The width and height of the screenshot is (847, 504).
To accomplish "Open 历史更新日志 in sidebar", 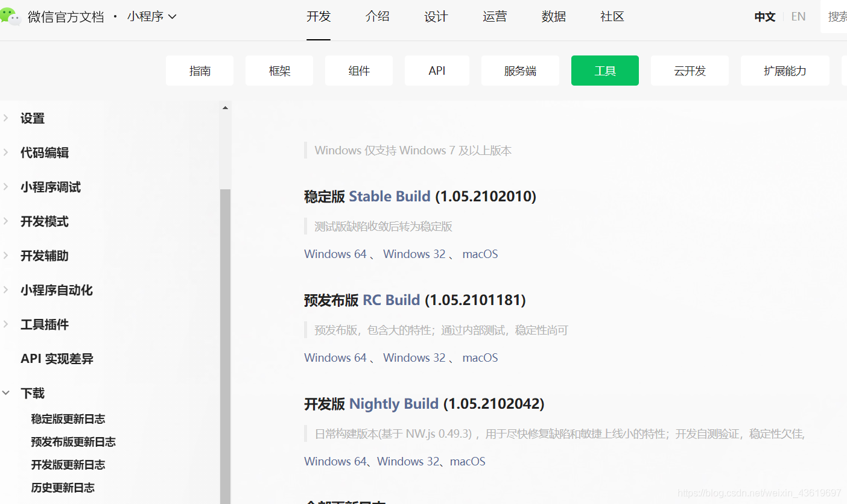I will tap(63, 488).
